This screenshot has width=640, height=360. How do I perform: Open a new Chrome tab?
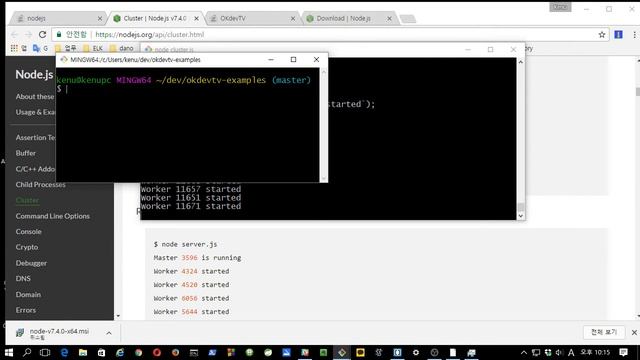coord(407,19)
